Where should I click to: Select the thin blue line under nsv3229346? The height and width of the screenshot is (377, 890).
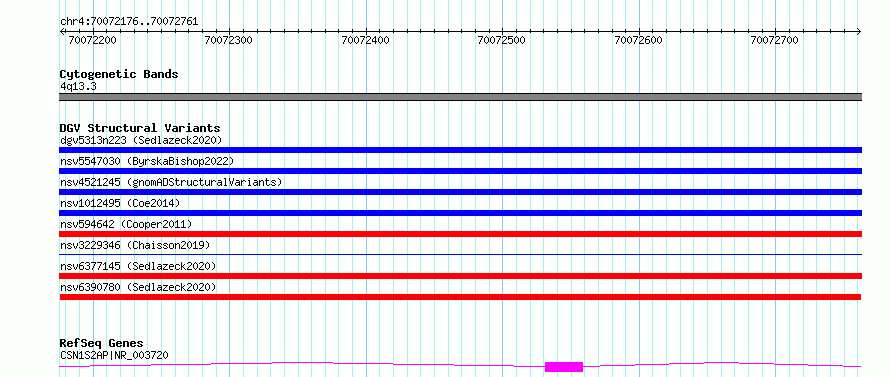point(460,254)
